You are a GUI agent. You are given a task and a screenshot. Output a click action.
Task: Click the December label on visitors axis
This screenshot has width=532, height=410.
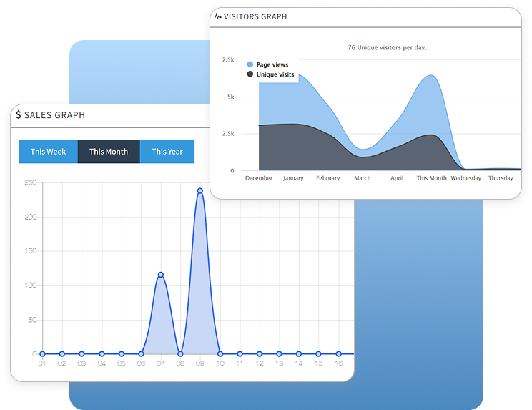point(259,178)
